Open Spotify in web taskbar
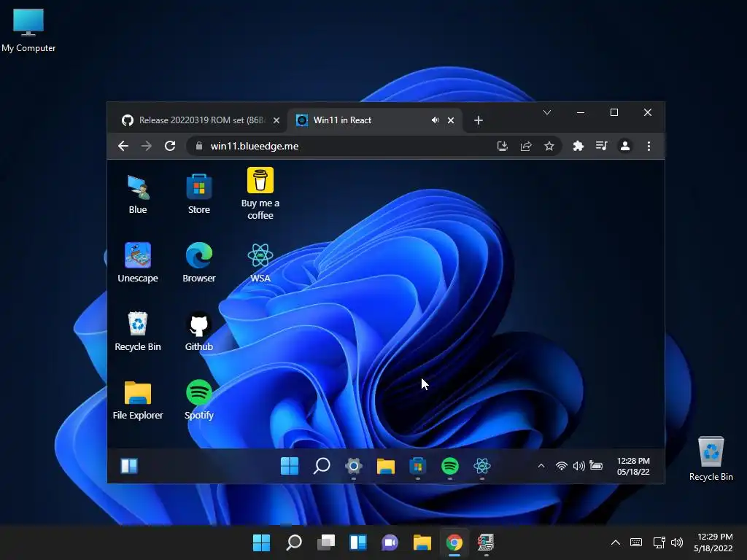 point(449,466)
